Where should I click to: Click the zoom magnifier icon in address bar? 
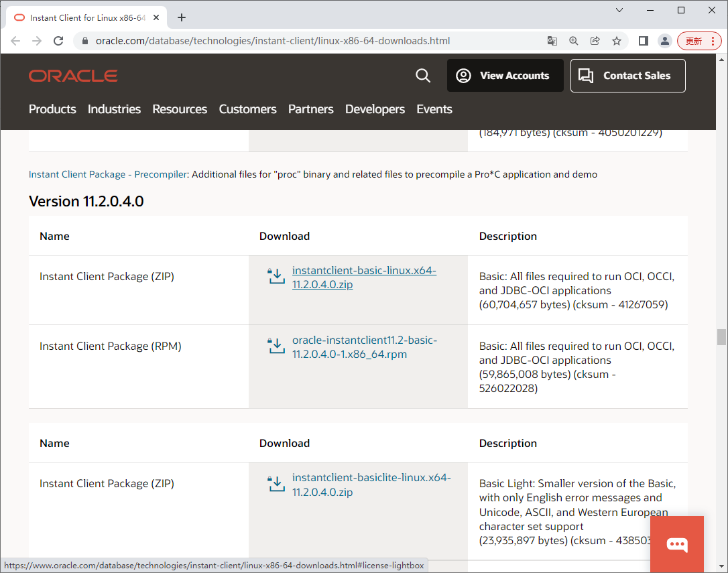coord(573,41)
